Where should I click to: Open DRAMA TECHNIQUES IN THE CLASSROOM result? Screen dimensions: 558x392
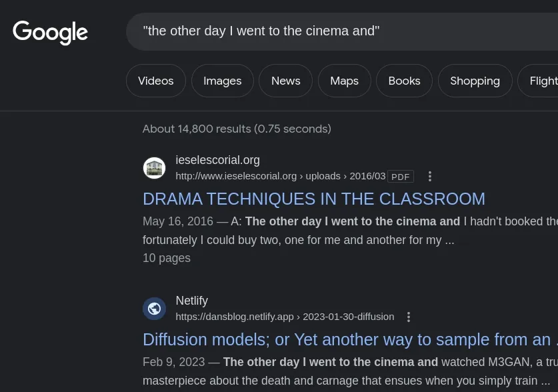click(x=313, y=199)
